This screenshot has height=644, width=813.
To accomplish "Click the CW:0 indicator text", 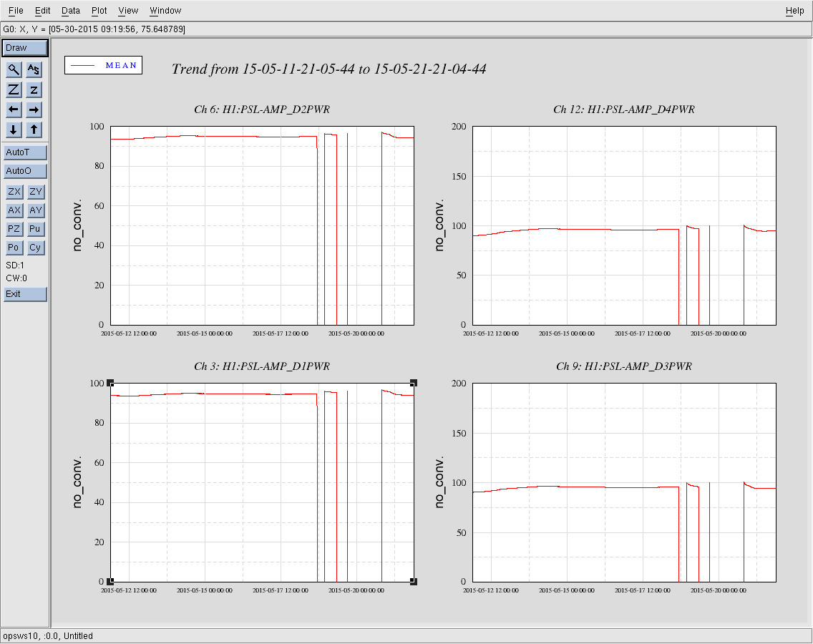I will click(x=16, y=278).
